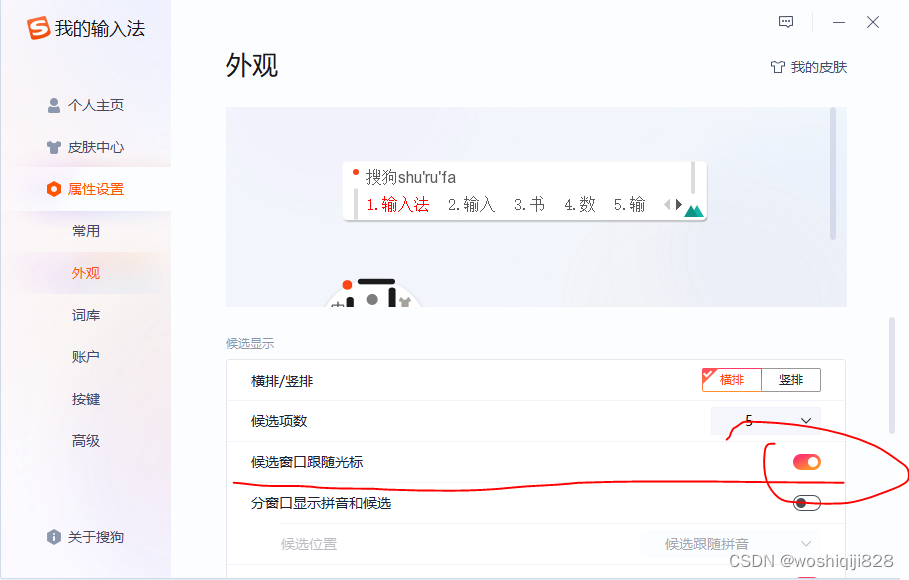
Task: Click the info icon beside 关于搜狗
Action: pos(53,537)
